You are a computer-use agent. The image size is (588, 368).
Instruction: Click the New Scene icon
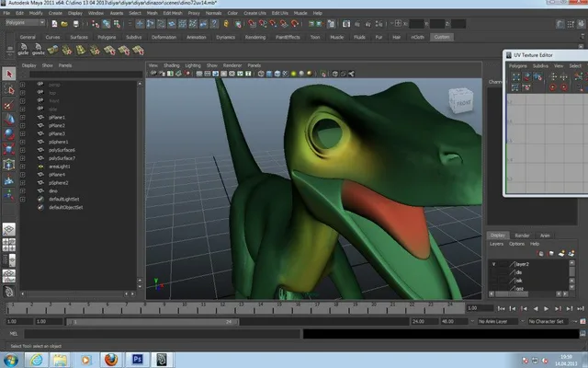(54, 24)
